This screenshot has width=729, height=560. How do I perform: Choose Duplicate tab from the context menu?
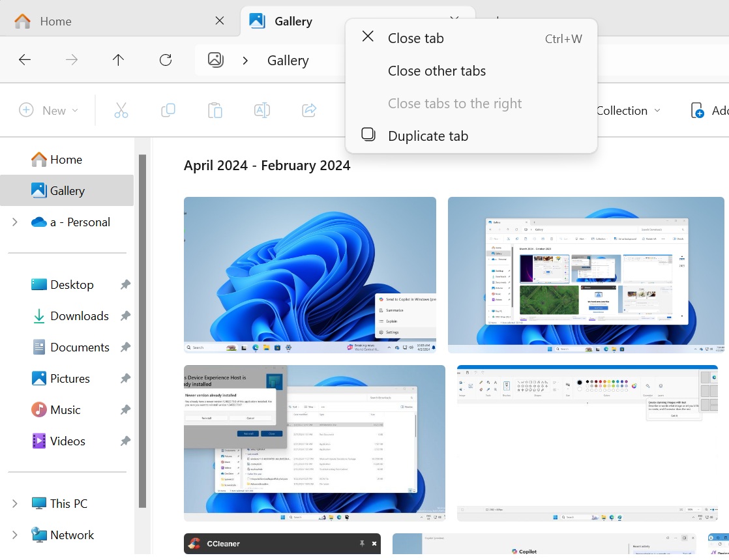point(428,136)
